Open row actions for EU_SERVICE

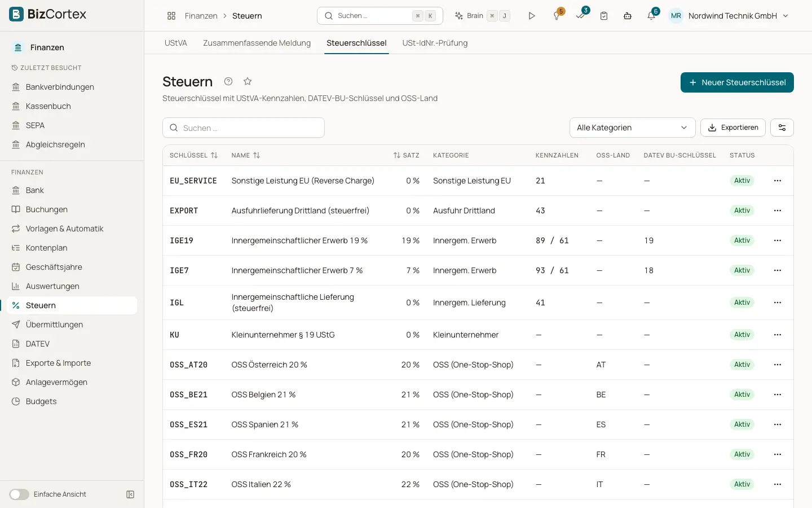(x=778, y=181)
